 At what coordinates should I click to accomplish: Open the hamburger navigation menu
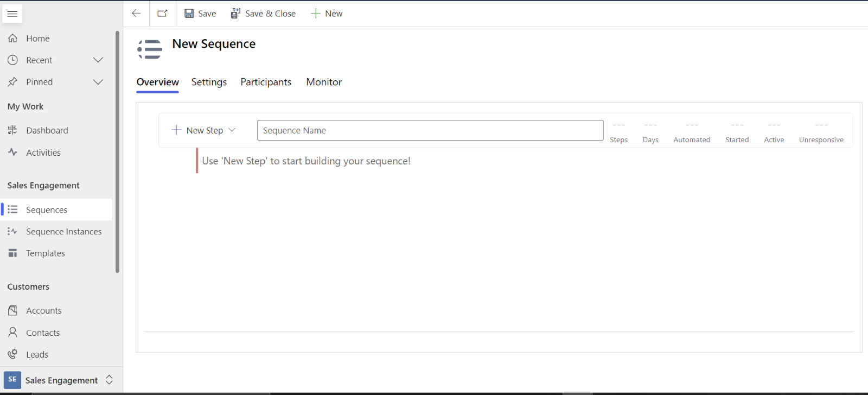(x=12, y=14)
